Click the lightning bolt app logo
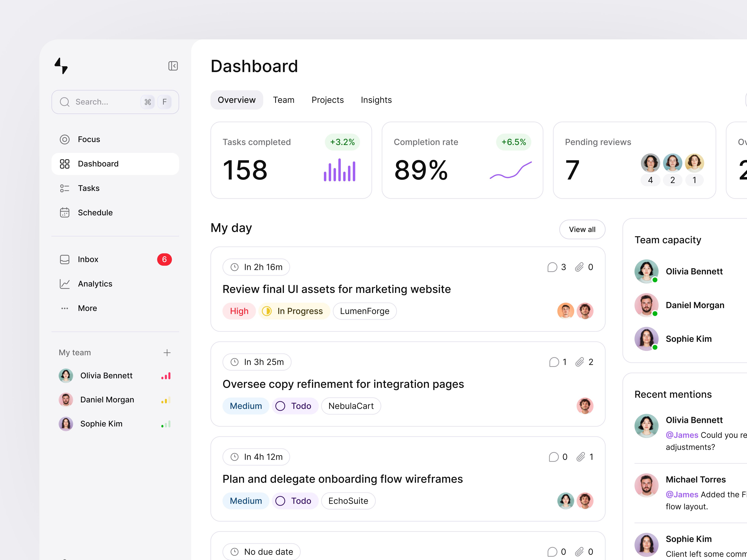This screenshot has width=747, height=560. (61, 65)
